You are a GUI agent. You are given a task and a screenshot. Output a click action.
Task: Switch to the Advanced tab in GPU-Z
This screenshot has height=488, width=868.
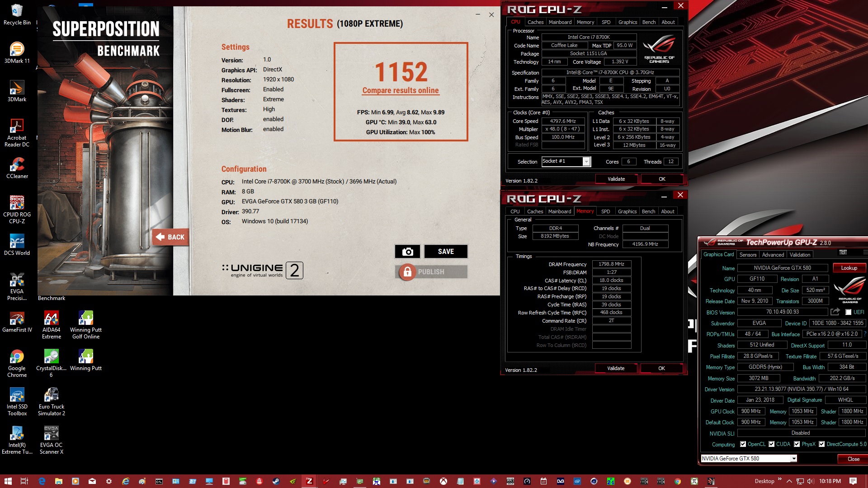coord(773,255)
